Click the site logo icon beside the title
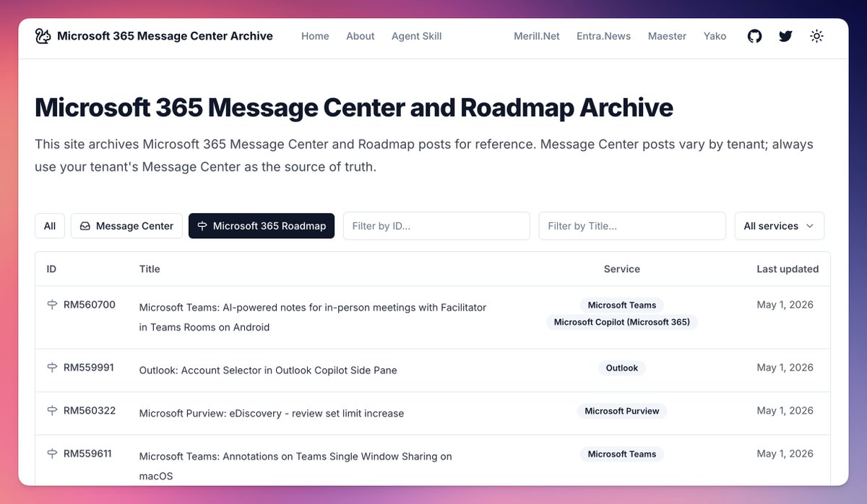 point(43,36)
